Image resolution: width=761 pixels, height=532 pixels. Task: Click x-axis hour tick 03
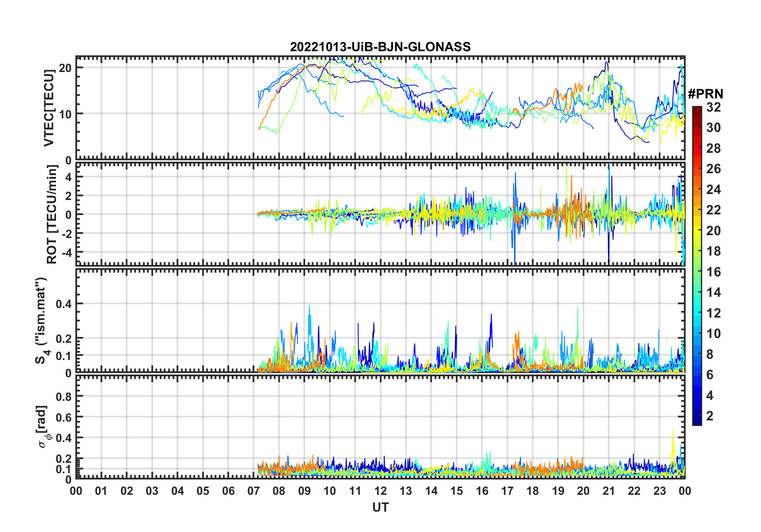coord(152,491)
